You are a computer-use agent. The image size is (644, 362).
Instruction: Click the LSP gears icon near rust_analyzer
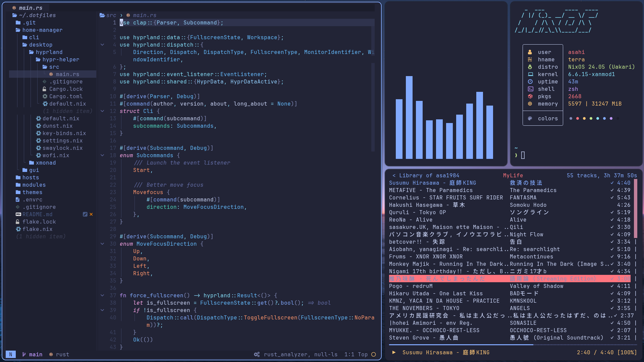pos(257,355)
